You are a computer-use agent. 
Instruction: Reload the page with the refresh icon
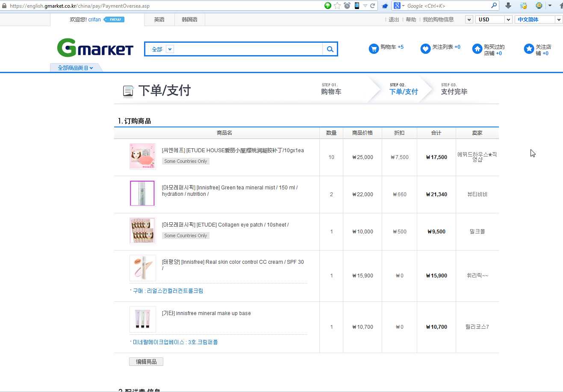coord(373,6)
